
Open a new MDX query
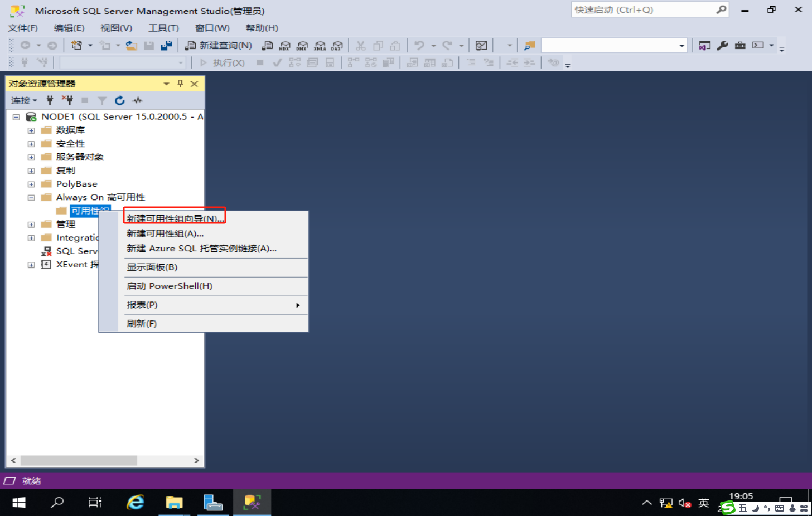tap(285, 46)
